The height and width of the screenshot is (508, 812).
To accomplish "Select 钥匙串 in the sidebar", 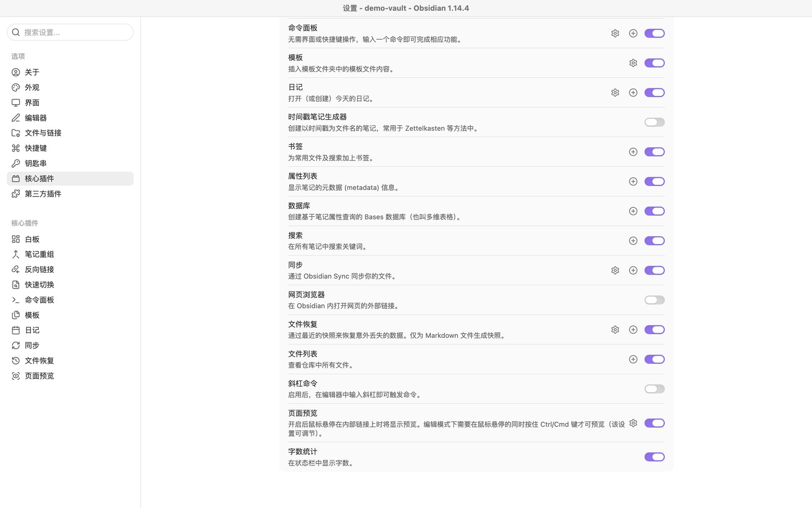I will pyautogui.click(x=70, y=164).
